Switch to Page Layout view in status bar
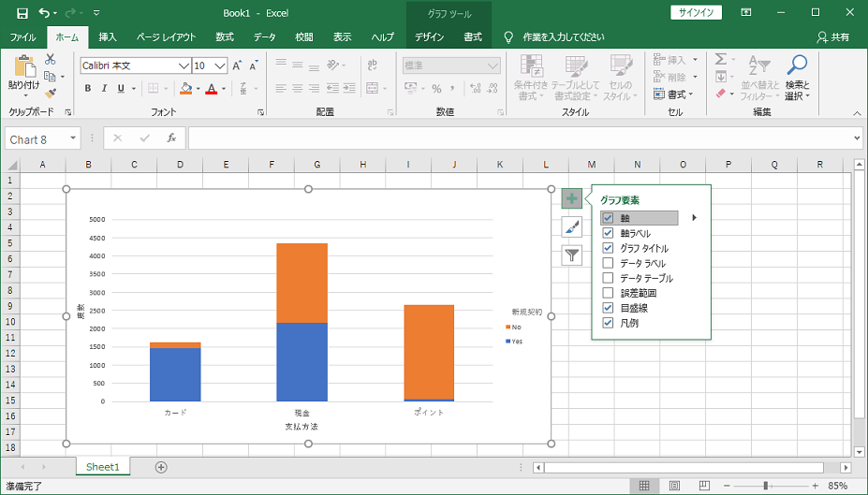 coord(674,487)
